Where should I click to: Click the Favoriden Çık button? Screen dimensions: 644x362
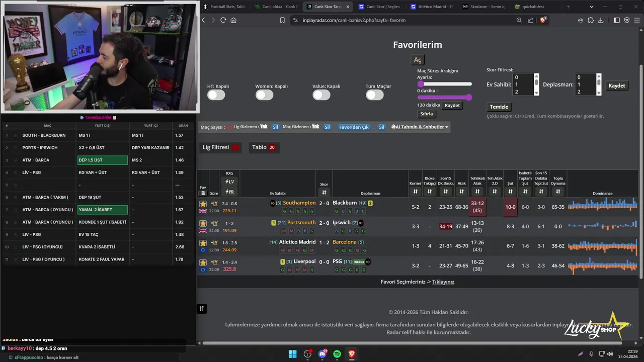point(354,127)
